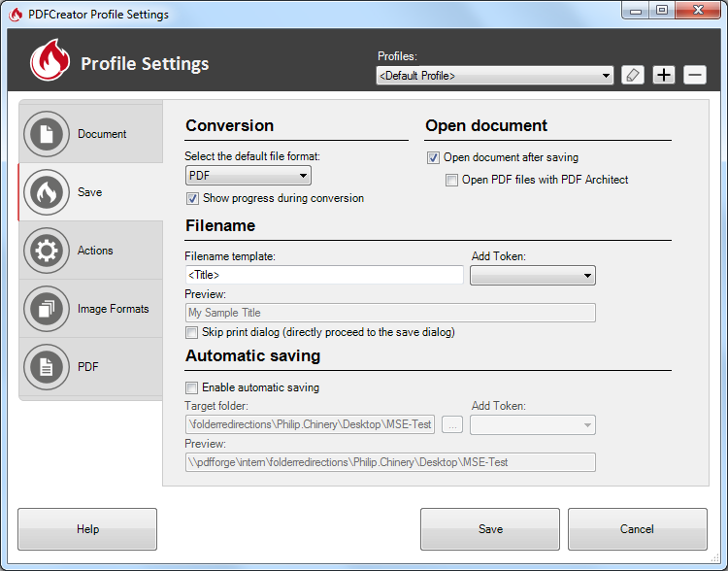The width and height of the screenshot is (728, 571).
Task: Uncheck Open document after saving
Action: pos(433,157)
